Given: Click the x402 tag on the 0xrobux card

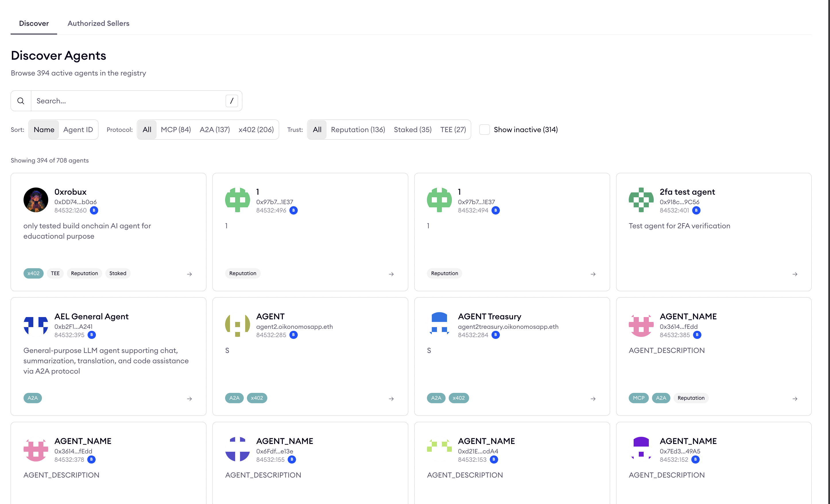Looking at the screenshot, I should pos(33,273).
